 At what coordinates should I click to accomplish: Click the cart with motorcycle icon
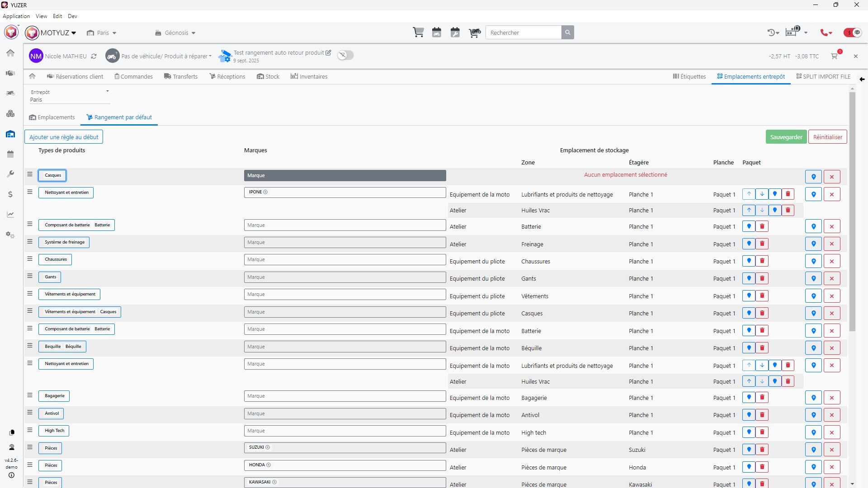coord(474,33)
